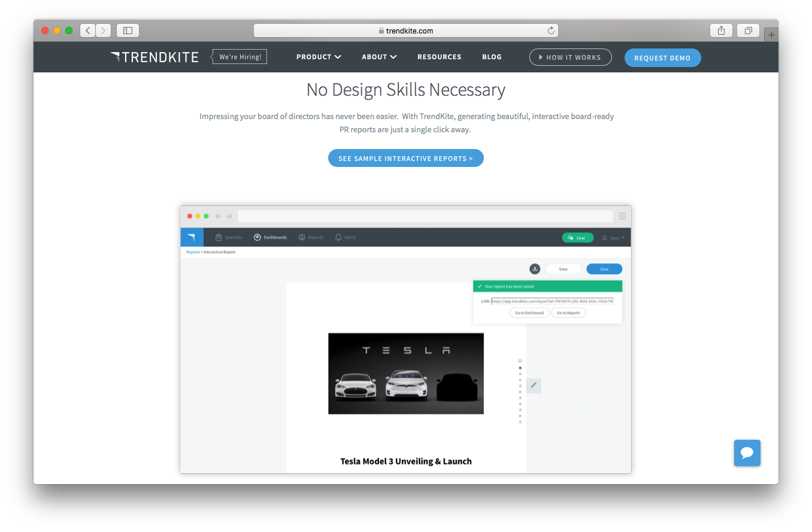Screen dimensions: 812x532
Task: Open the We're Hiring! badge
Action: coord(240,57)
